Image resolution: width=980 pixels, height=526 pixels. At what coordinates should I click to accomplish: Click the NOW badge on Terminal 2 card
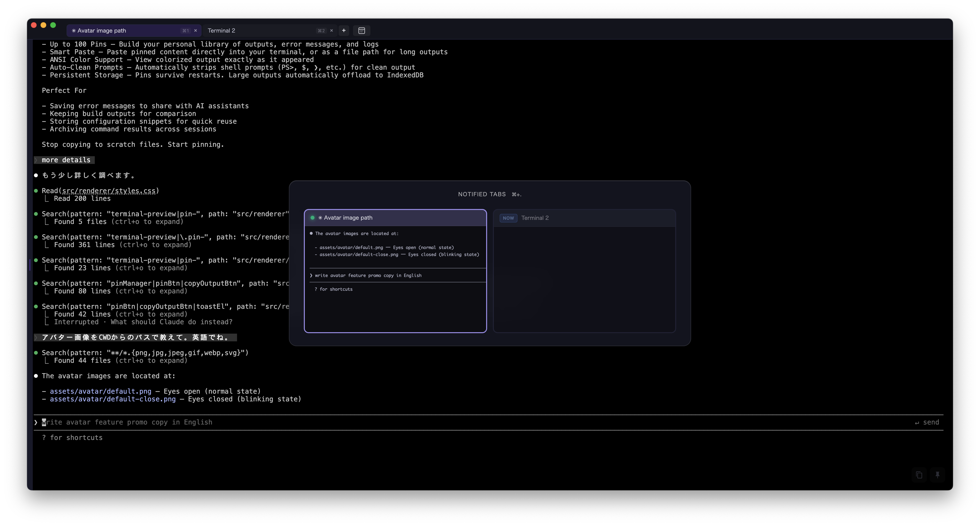click(x=508, y=218)
